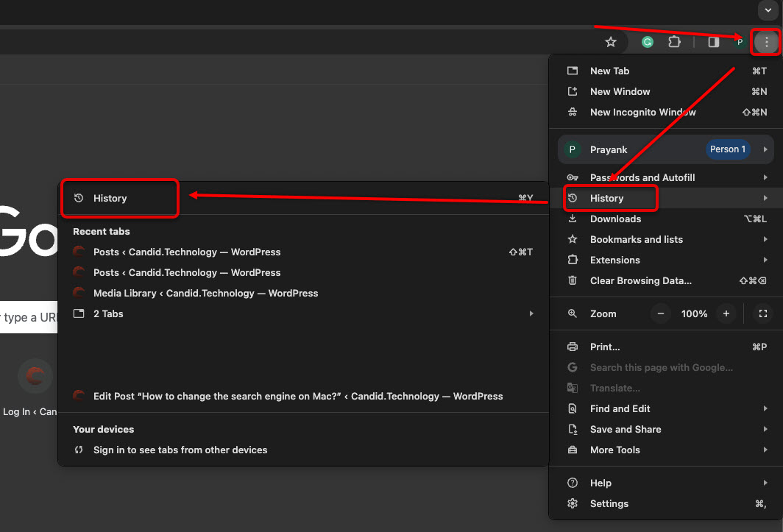Open the three-dot Chrome menu button
This screenshot has height=532, width=783.
click(x=766, y=43)
